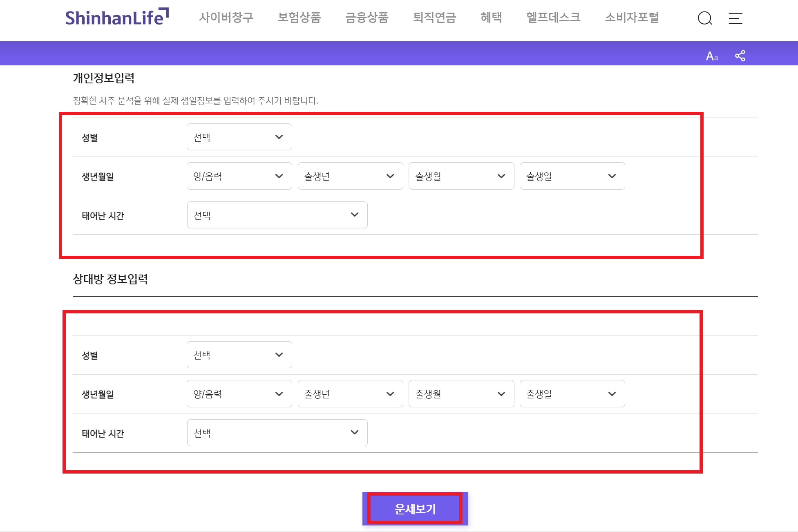Open the 양/음력 calendar type dropdown
This screenshot has height=532, width=798.
239,176
